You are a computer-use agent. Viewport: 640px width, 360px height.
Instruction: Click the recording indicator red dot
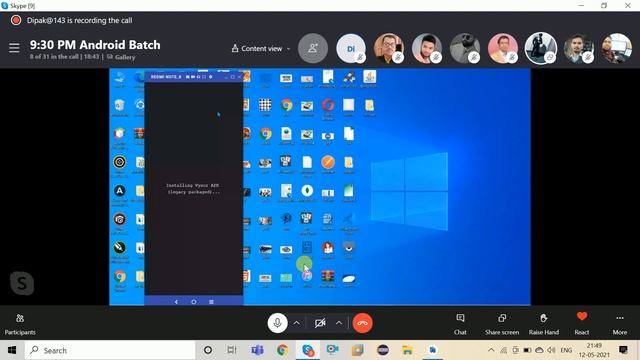coord(16,20)
